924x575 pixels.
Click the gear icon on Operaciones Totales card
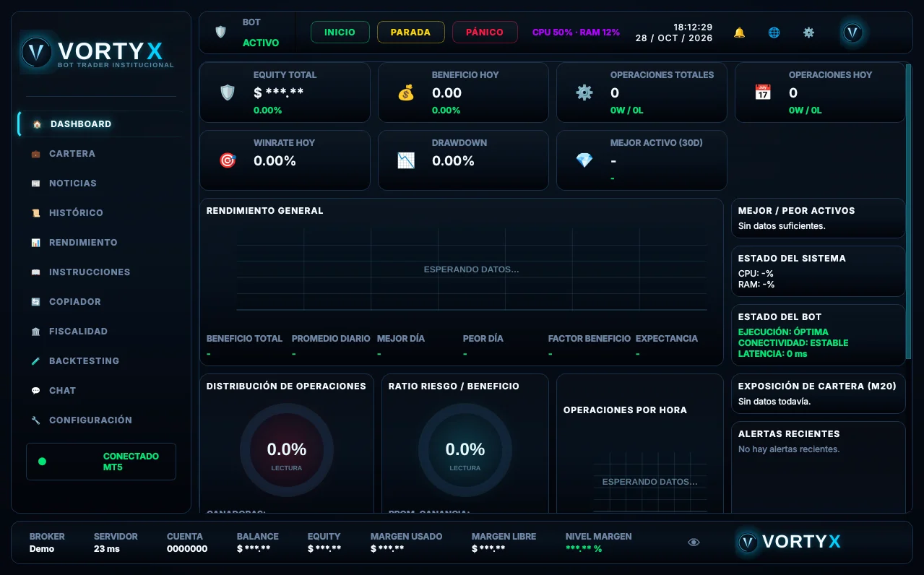click(584, 92)
